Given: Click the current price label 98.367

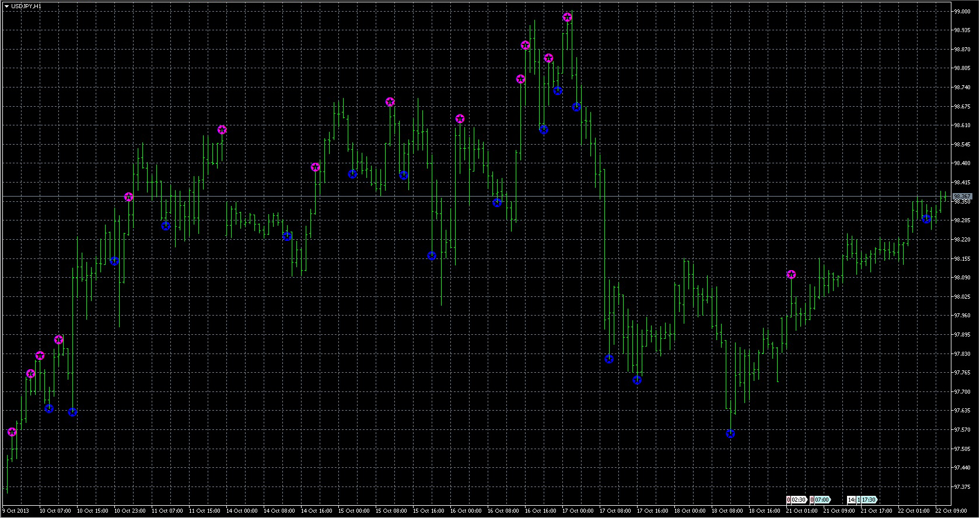Looking at the screenshot, I should pyautogui.click(x=962, y=197).
